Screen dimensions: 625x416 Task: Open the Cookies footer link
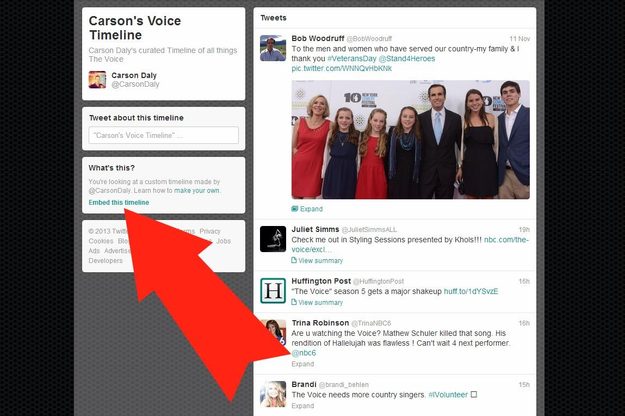pyautogui.click(x=101, y=241)
